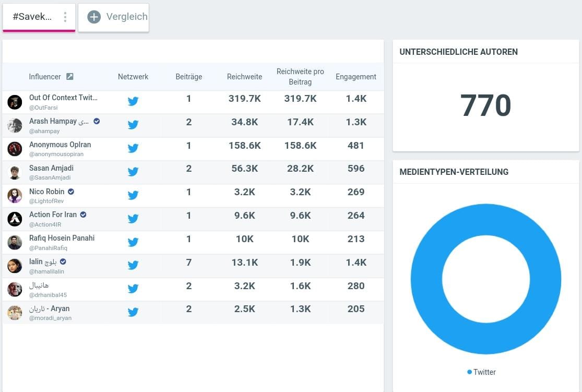Toggle Twitter legend entry under donut chart

(481, 372)
